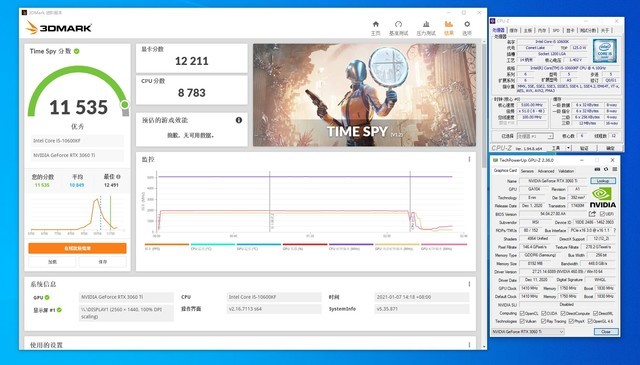The image size is (640, 365).
Task: Switch to the SPD tab in CPU-Z
Action: [x=556, y=30]
